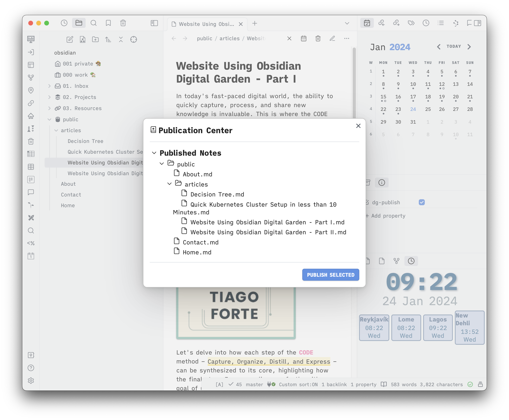Image resolution: width=509 pixels, height=420 pixels.
Task: Collapse the articles folder in Publication Center
Action: point(169,184)
